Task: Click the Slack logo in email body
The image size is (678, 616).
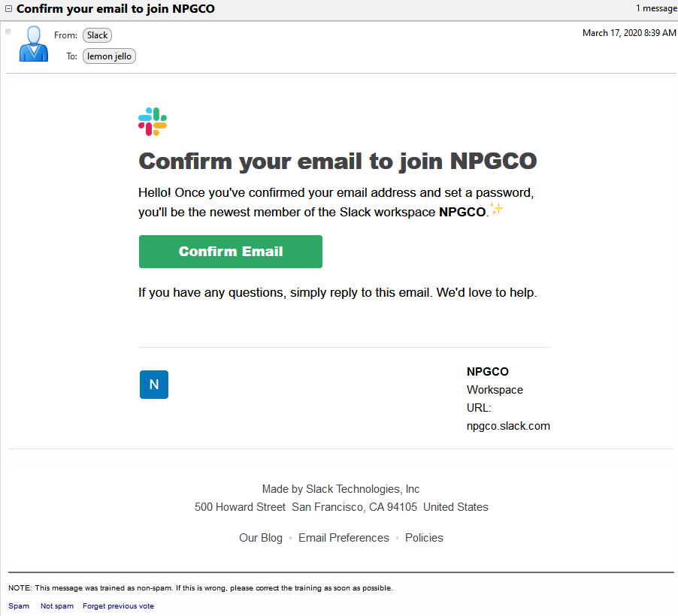Action: [x=153, y=122]
